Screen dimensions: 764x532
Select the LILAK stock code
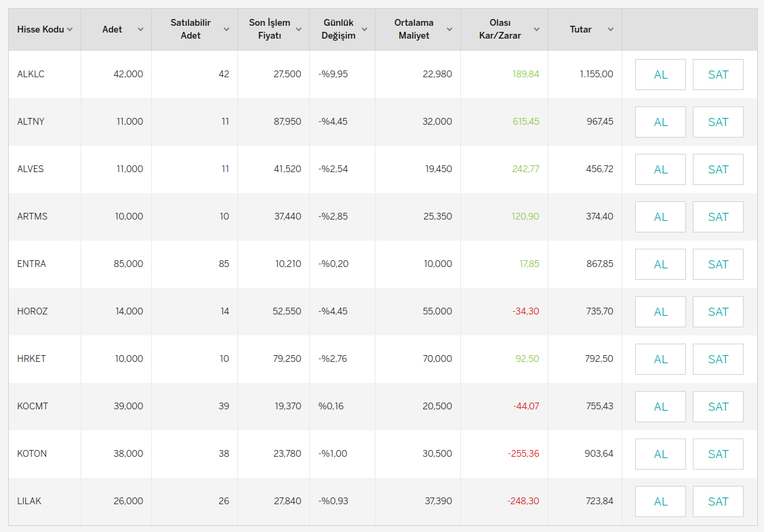point(29,501)
